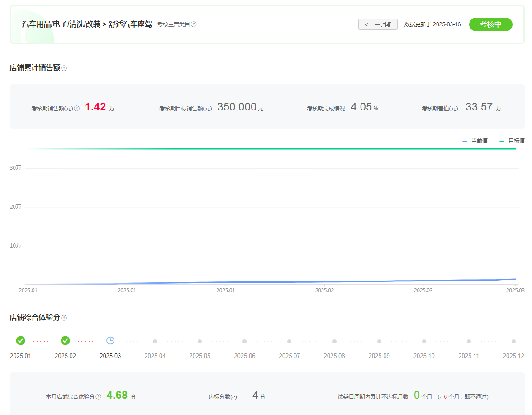Click help icon next to 店铺累计销售额

pyautogui.click(x=64, y=68)
